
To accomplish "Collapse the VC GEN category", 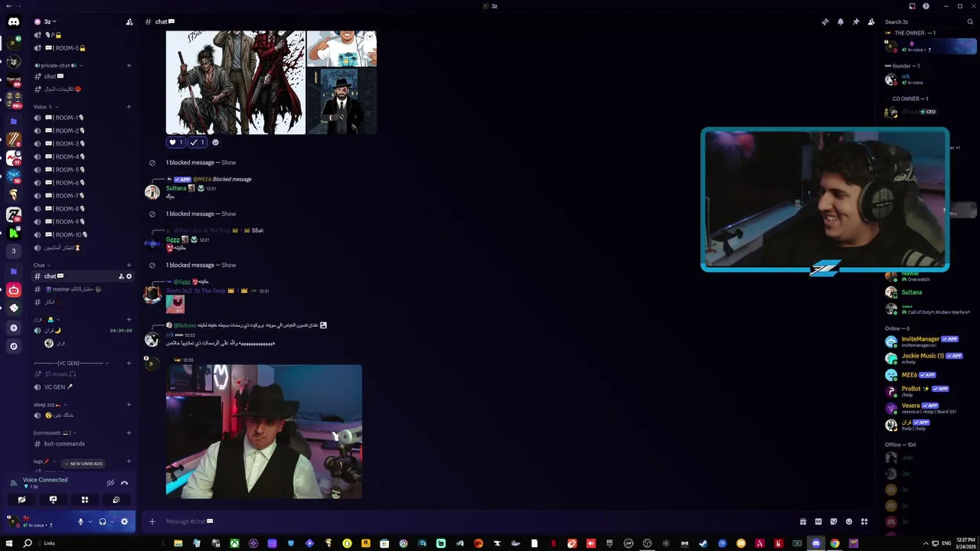I will [70, 363].
